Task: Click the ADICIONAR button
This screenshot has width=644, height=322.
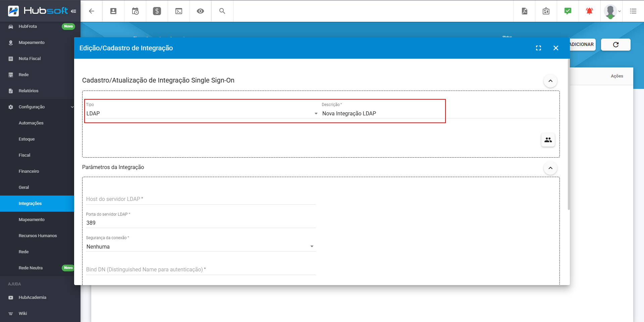Action: coord(582,44)
